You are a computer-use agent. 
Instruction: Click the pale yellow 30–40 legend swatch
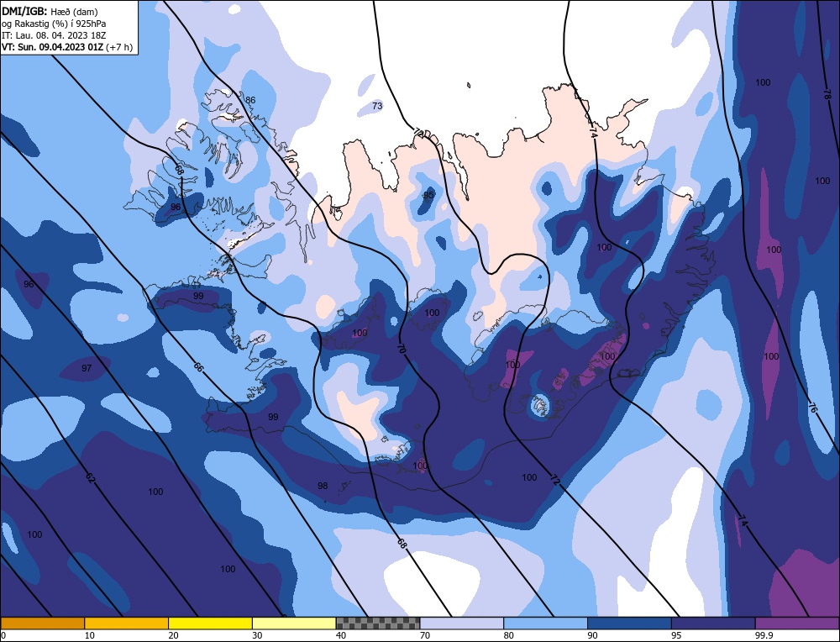294,623
